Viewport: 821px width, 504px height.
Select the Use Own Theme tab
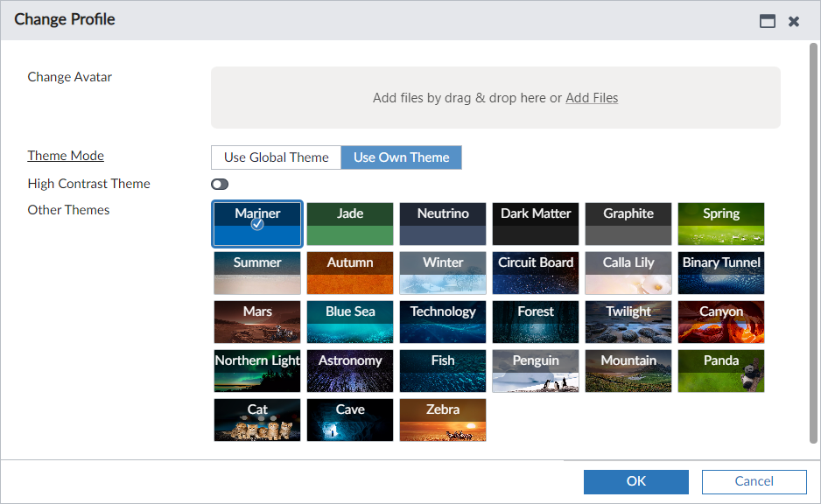tap(401, 157)
